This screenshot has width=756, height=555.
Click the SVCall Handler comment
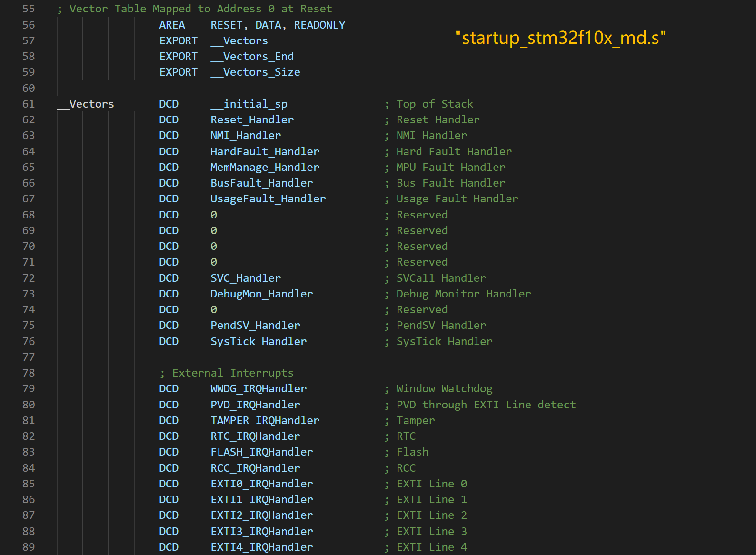[436, 278]
